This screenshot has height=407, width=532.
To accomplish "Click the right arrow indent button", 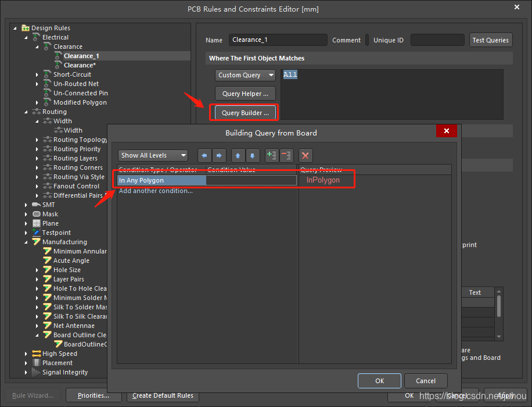I will pos(218,155).
